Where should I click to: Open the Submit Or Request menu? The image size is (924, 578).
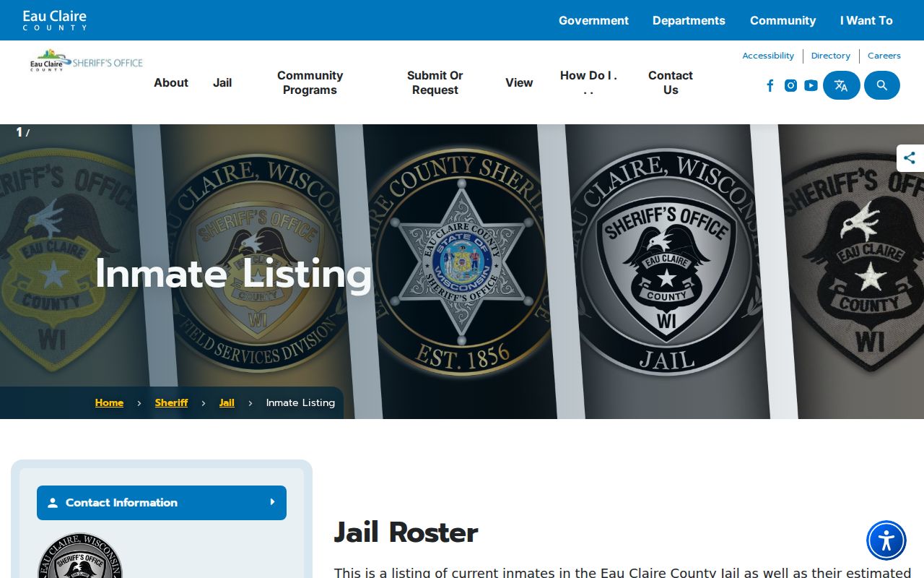pos(435,82)
